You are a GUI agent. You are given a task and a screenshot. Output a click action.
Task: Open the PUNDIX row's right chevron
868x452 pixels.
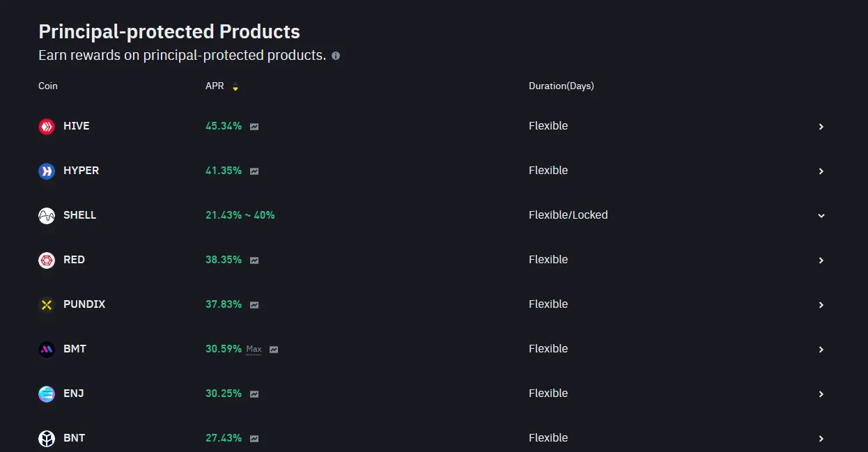pyautogui.click(x=821, y=305)
